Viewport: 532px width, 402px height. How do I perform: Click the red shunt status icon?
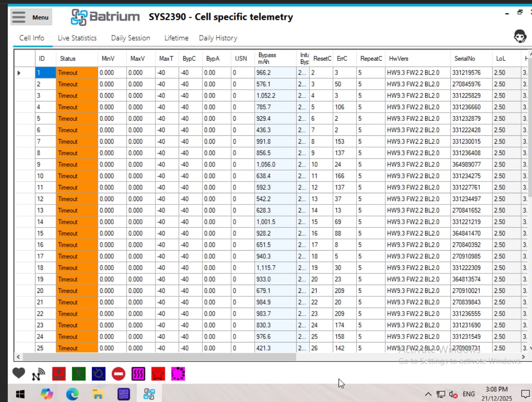(59, 374)
